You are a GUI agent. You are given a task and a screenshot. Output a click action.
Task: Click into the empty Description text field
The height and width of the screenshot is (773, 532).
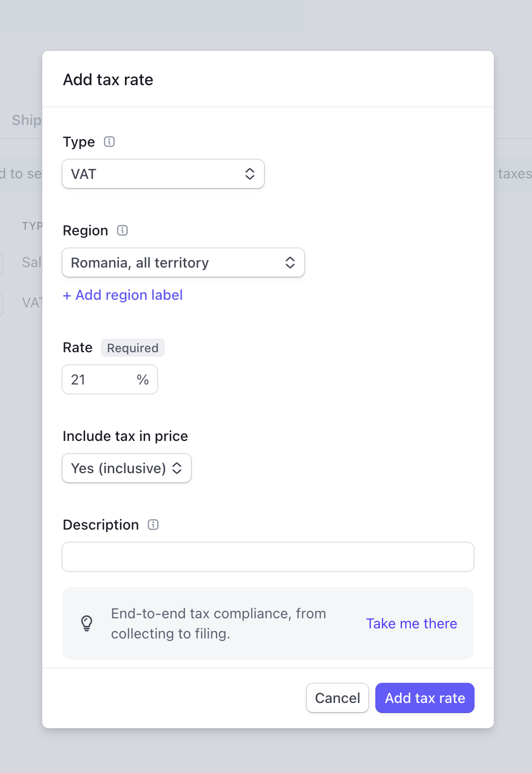pos(268,557)
